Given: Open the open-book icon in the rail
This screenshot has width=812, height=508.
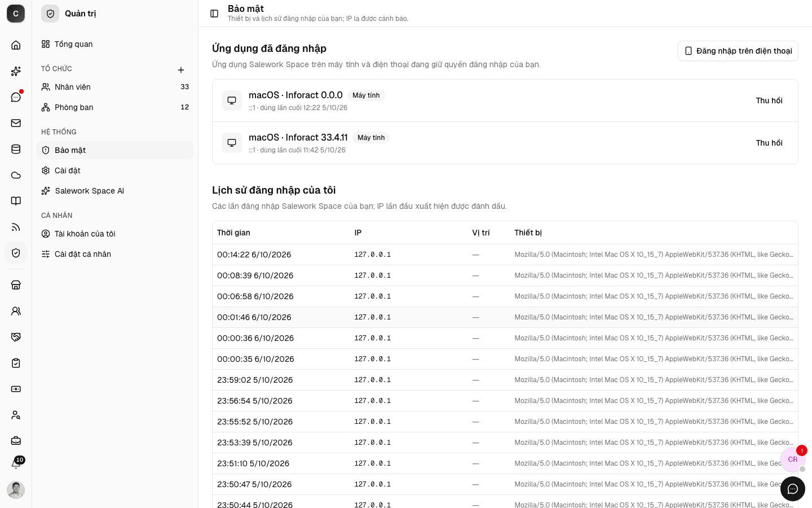Looking at the screenshot, I should point(16,201).
